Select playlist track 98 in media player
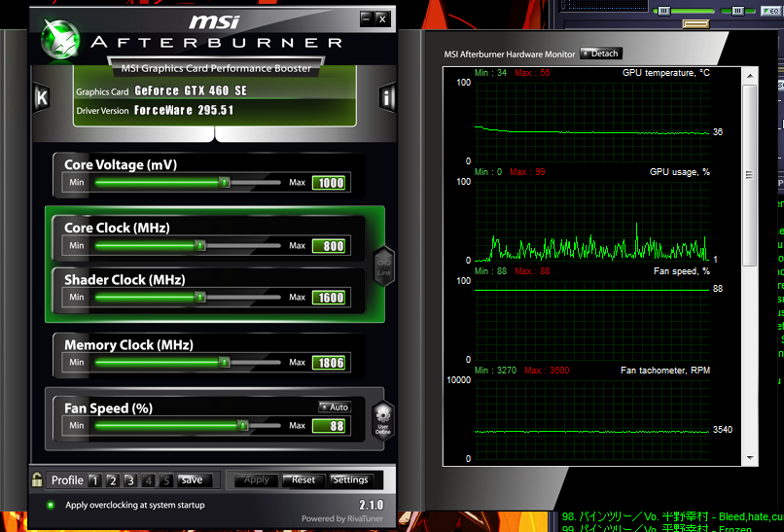 672,516
